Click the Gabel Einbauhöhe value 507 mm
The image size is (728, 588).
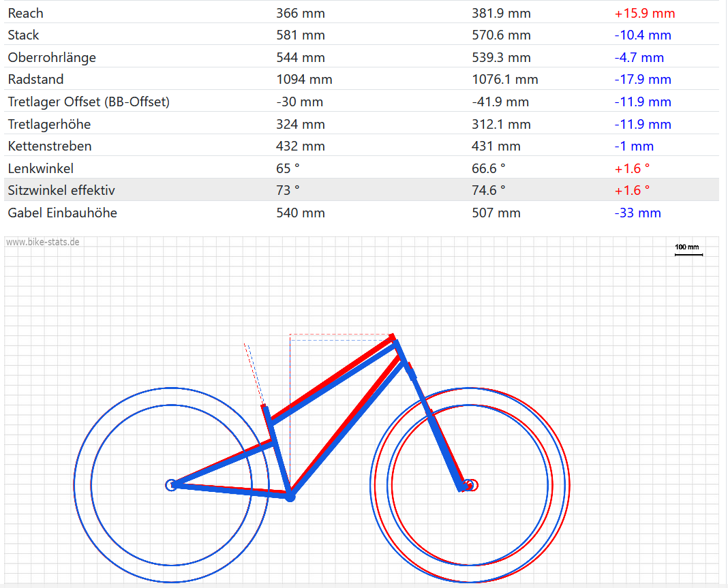(x=496, y=213)
